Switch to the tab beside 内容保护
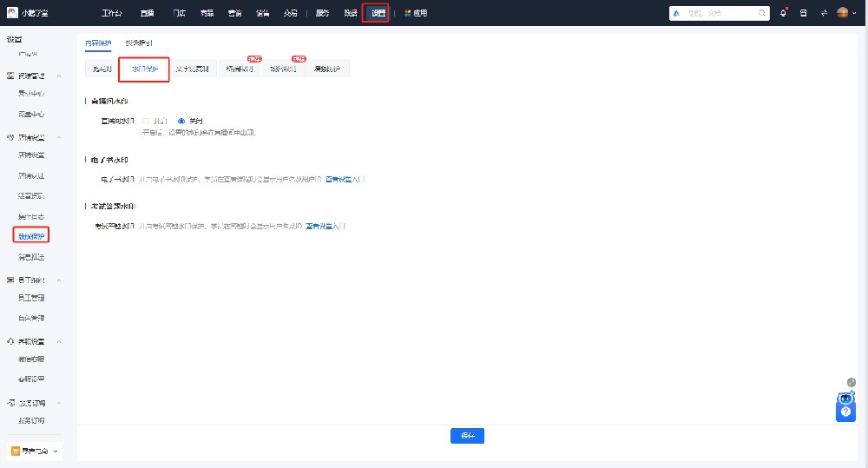This screenshot has width=868, height=468. [138, 43]
